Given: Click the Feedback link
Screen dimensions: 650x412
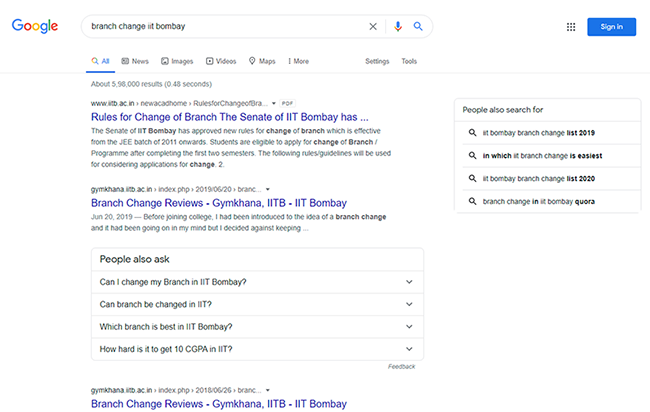Looking at the screenshot, I should 401,366.
